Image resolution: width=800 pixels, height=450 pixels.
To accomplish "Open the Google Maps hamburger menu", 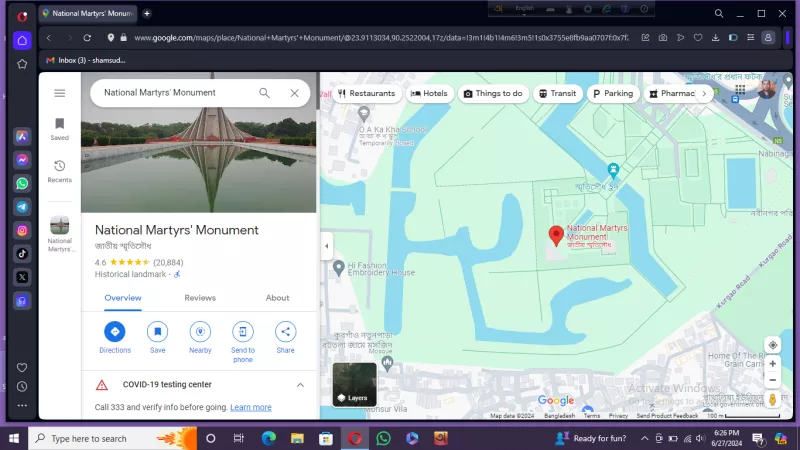I will 60,93.
